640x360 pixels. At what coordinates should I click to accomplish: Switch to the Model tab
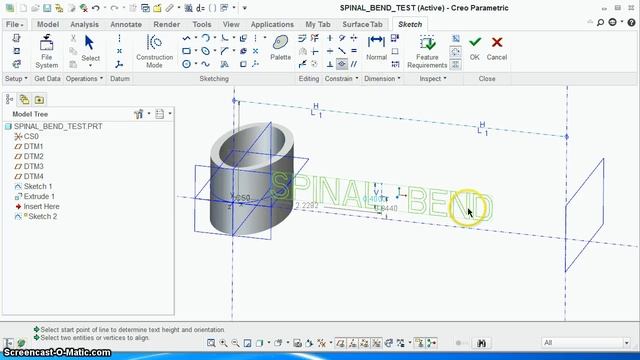48,24
